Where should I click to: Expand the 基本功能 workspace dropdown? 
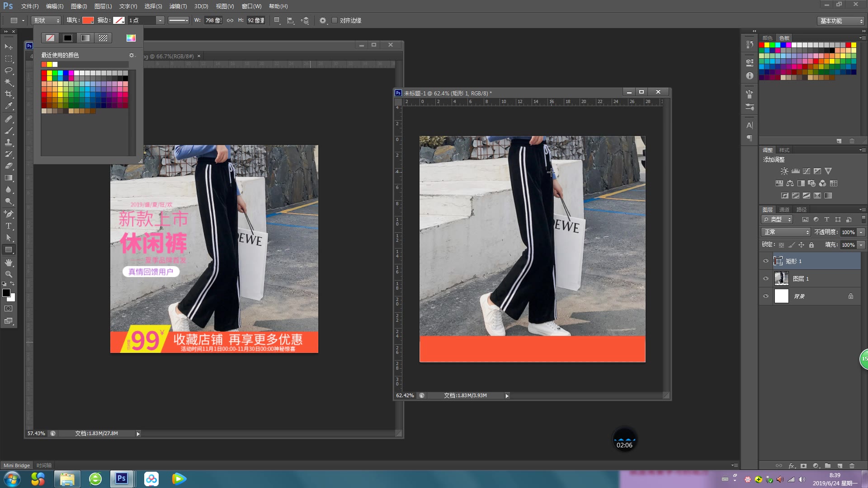click(x=841, y=21)
